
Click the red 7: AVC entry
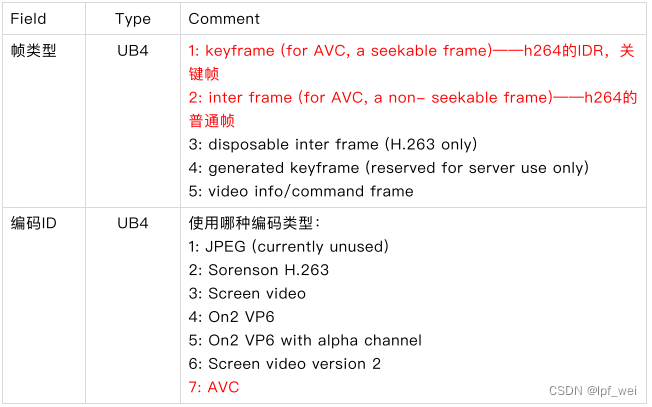[x=214, y=387]
